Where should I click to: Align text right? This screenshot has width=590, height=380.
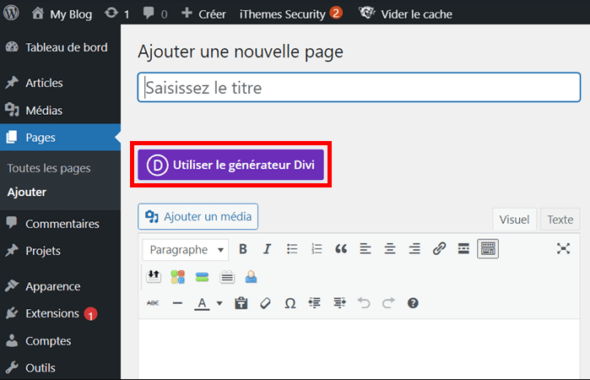click(414, 249)
